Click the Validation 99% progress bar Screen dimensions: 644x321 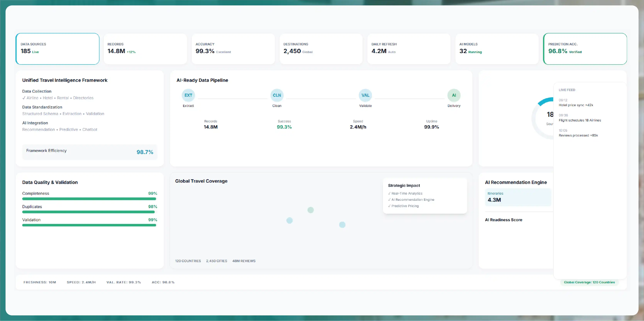click(x=89, y=225)
